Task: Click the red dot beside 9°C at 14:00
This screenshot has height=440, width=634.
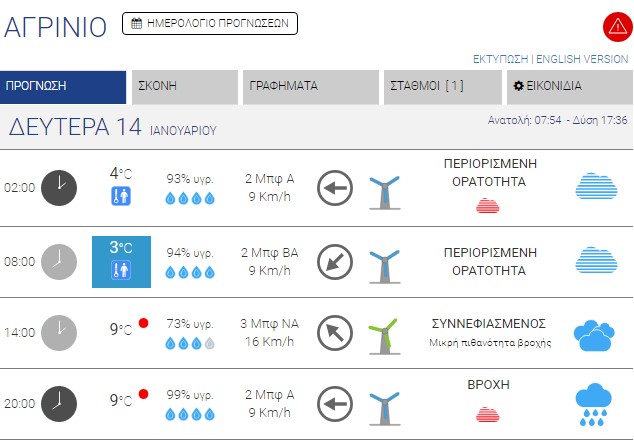Action: point(143,324)
